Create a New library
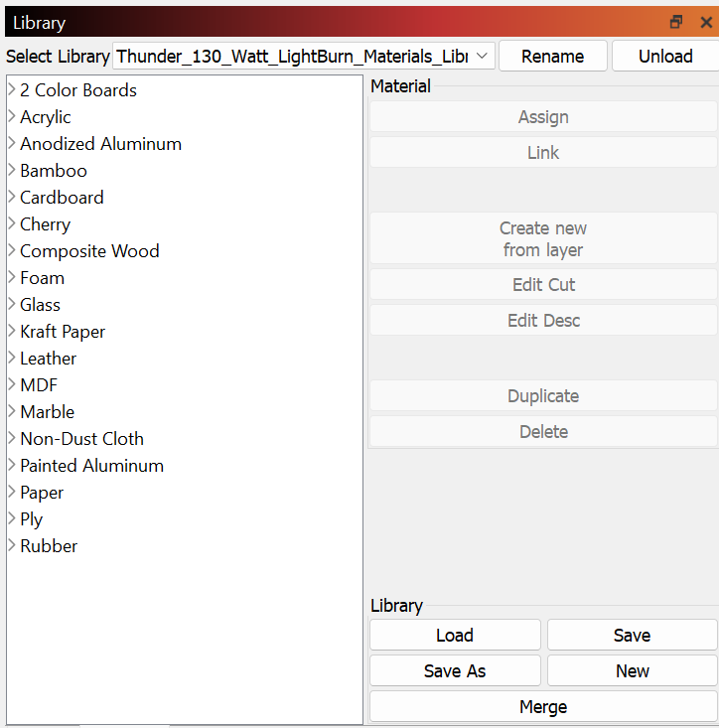The image size is (719, 728). [x=632, y=671]
